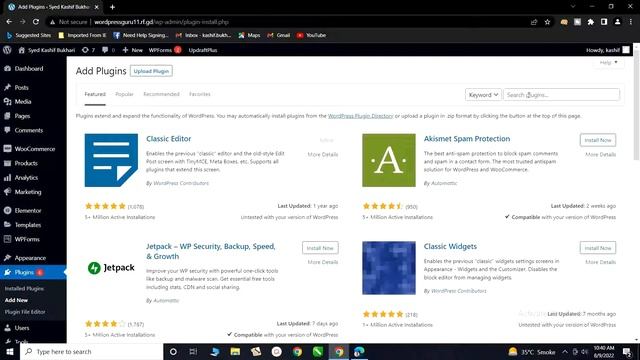
Task: Click the Akismet plugin icon
Action: 389,160
